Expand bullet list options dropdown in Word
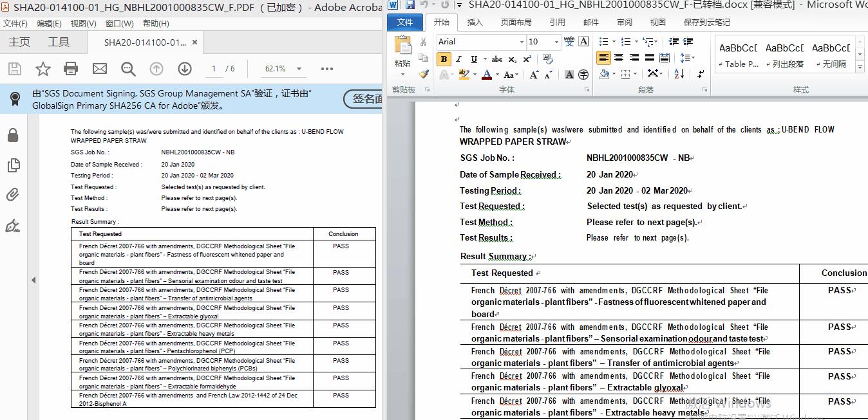Screen dimensions: 868x420 613,42
